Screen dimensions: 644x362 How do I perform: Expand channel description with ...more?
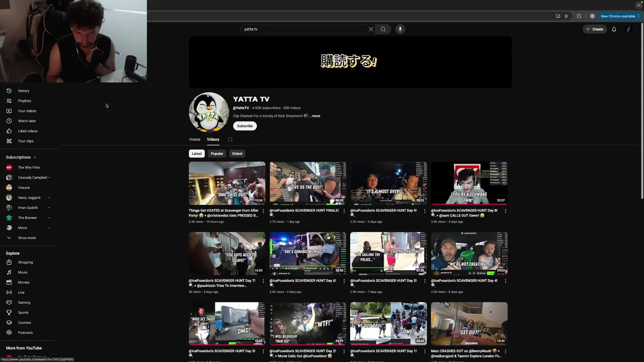pos(314,116)
